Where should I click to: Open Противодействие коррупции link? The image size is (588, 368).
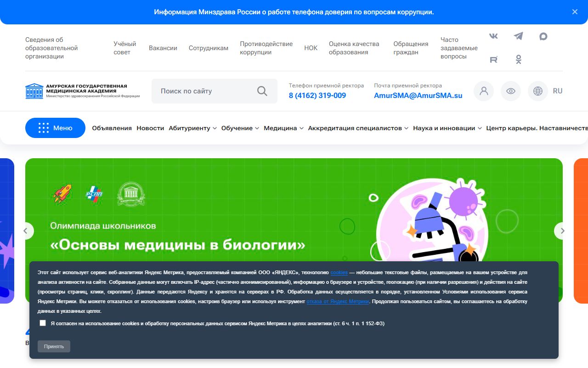(266, 48)
